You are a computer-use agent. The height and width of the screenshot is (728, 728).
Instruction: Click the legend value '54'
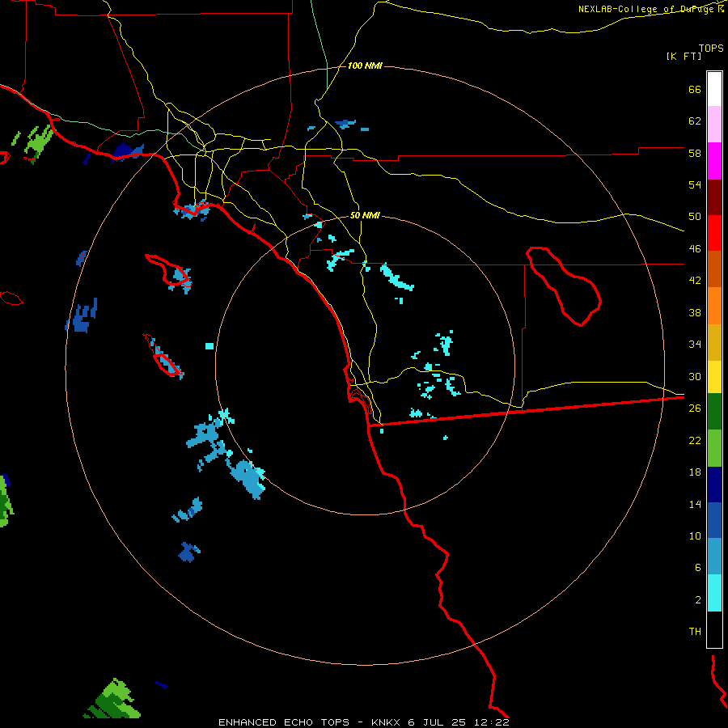click(695, 184)
